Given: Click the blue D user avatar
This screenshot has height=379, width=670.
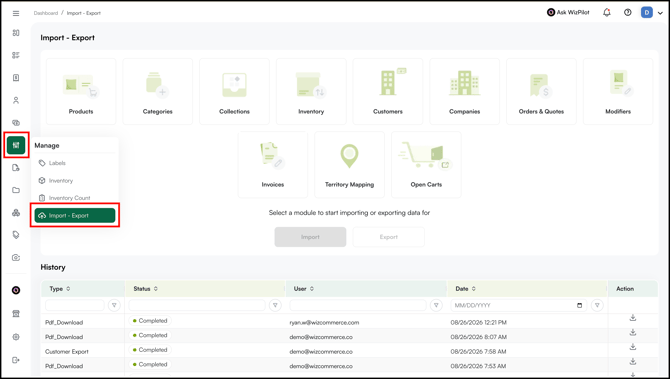Looking at the screenshot, I should (x=647, y=13).
